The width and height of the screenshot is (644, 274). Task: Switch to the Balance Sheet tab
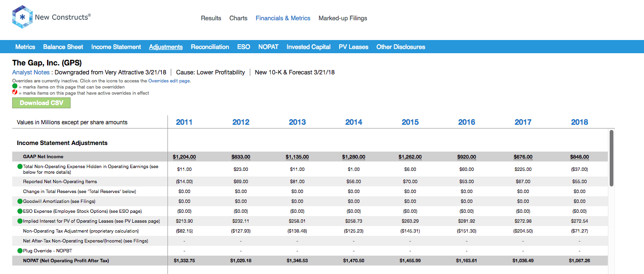tap(63, 47)
